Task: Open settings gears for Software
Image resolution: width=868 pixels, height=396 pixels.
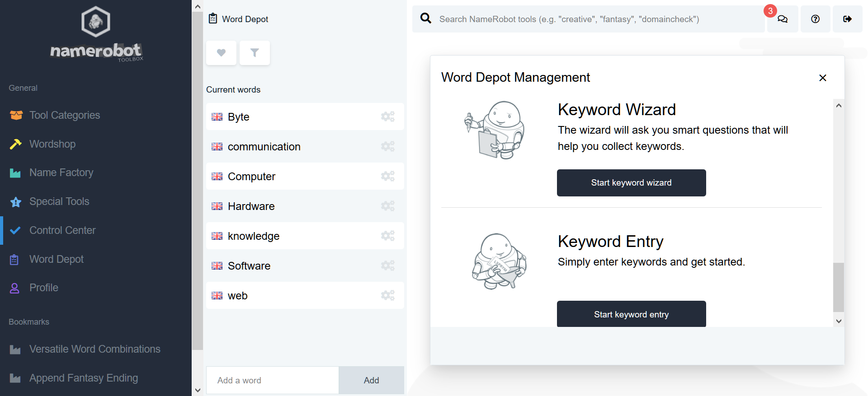Action: tap(388, 266)
